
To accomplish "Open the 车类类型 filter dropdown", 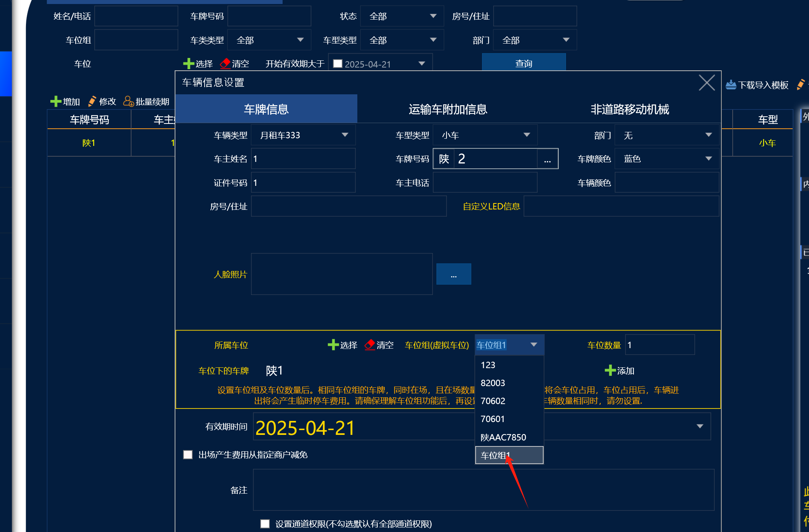I will 269,40.
